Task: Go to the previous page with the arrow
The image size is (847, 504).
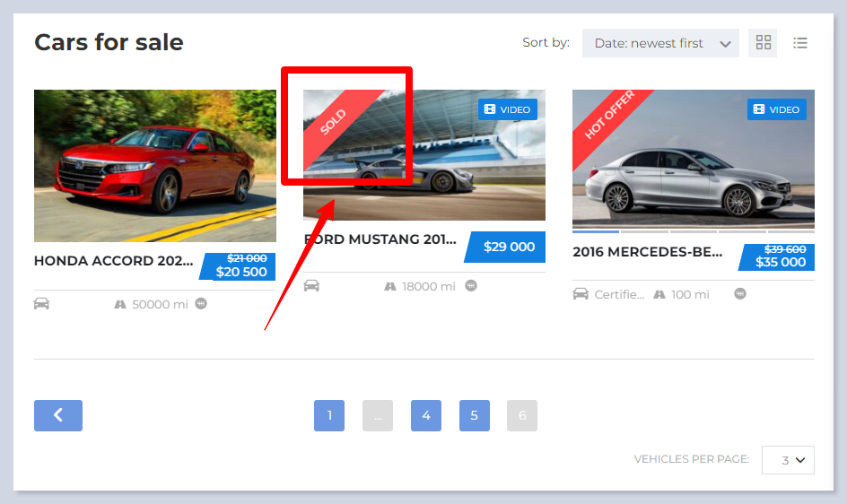Action: (58, 415)
